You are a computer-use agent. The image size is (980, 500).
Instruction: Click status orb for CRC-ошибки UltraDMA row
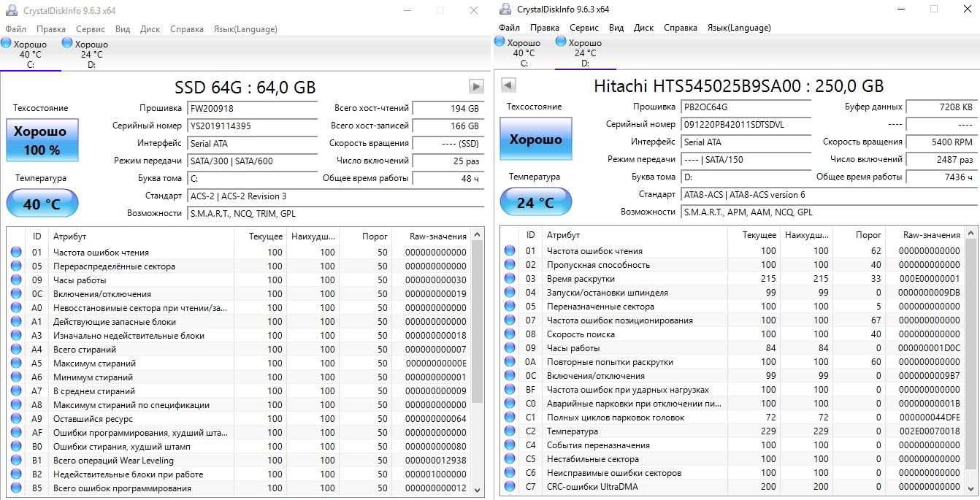[510, 487]
